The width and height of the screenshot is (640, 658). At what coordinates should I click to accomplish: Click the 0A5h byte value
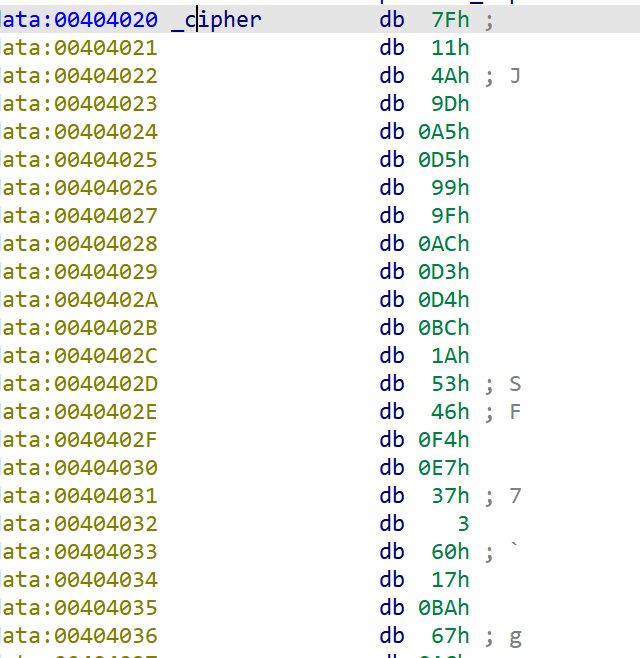pyautogui.click(x=444, y=132)
